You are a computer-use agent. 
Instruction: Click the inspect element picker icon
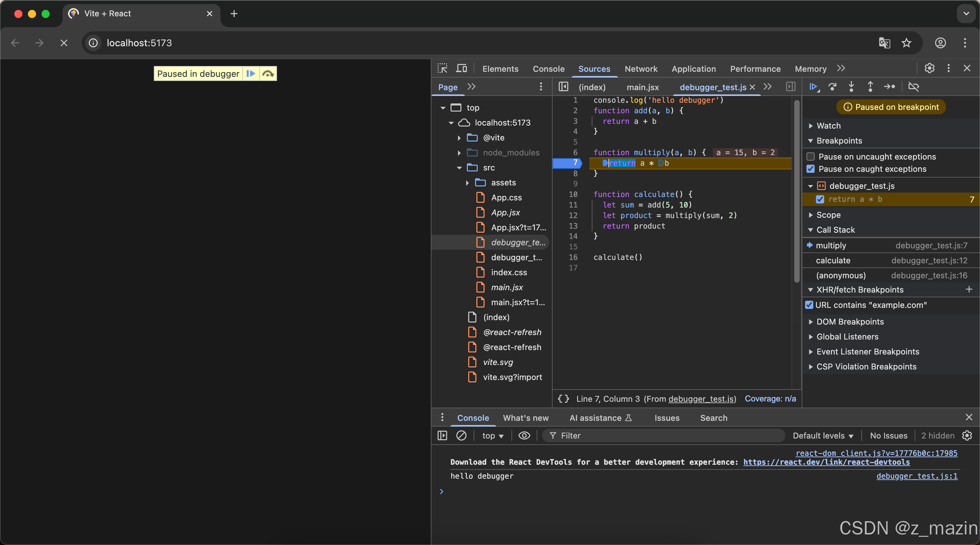pos(442,68)
